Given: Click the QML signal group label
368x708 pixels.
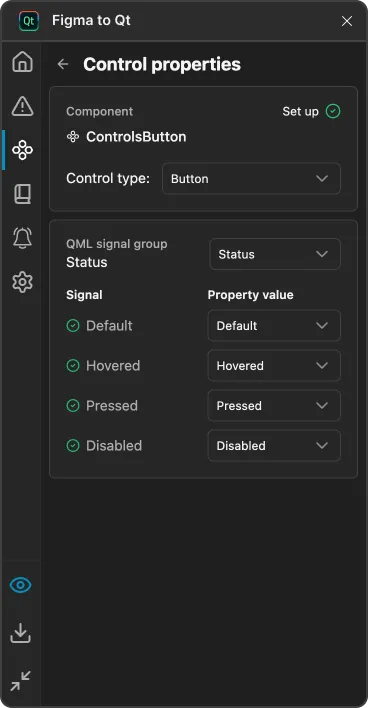Looking at the screenshot, I should (116, 244).
